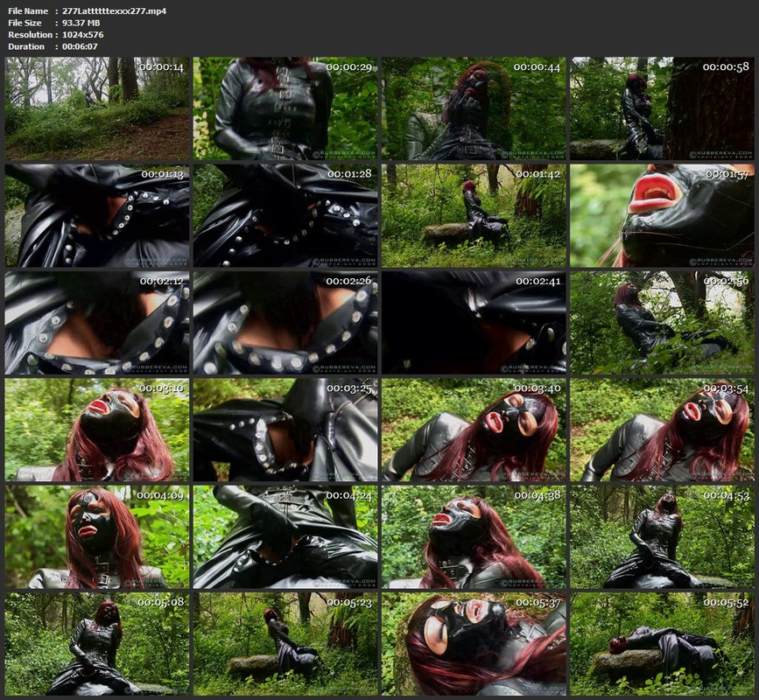Click the File Size label
Viewport: 759px width, 700px height.
(x=25, y=23)
